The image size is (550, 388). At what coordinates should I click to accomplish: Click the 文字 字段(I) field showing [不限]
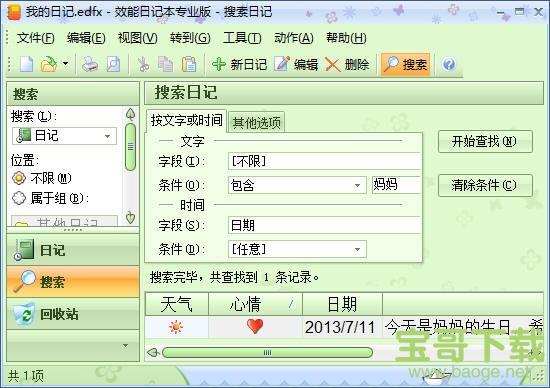coord(324,161)
